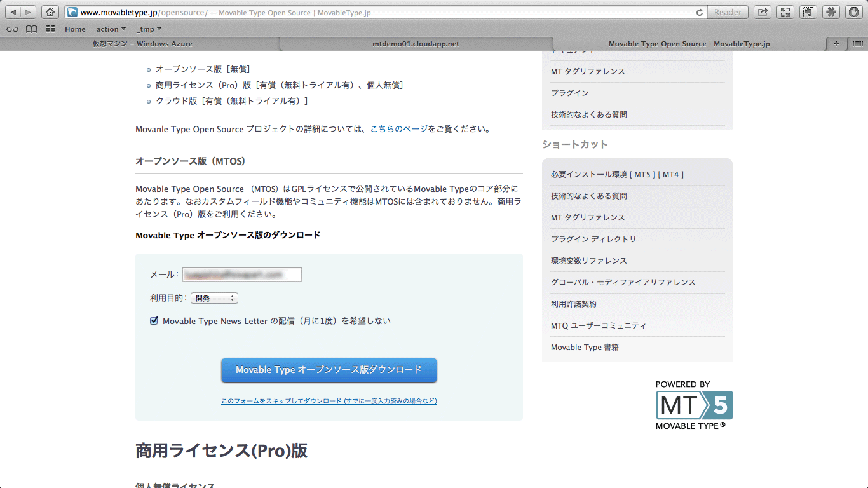
Task: Click the 商用ライセンス(Pro)版 heading
Action: pyautogui.click(x=222, y=451)
